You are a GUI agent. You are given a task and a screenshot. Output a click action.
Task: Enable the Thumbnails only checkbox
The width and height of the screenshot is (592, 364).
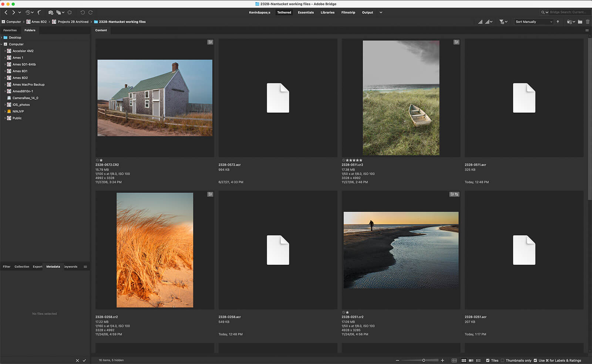pos(502,360)
